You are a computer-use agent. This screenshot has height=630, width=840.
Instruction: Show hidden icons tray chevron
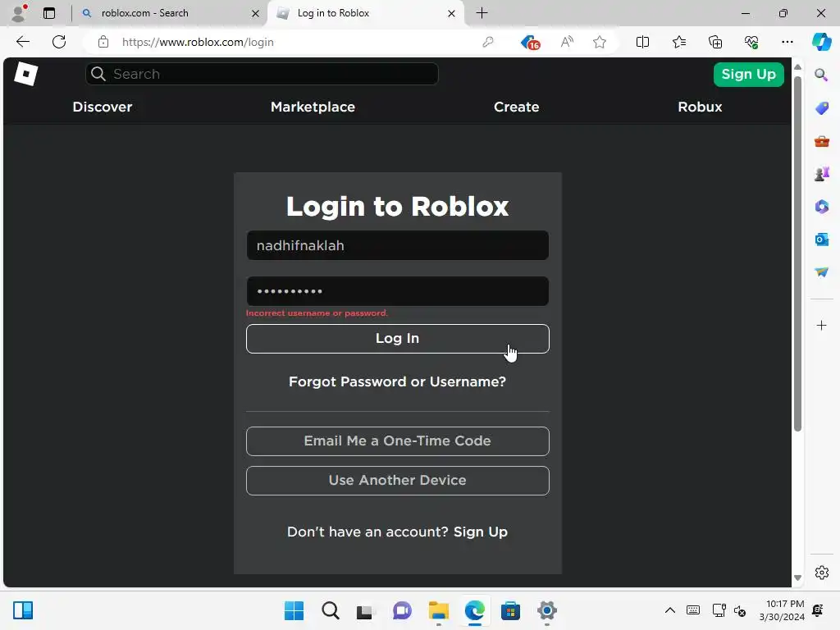pos(669,610)
